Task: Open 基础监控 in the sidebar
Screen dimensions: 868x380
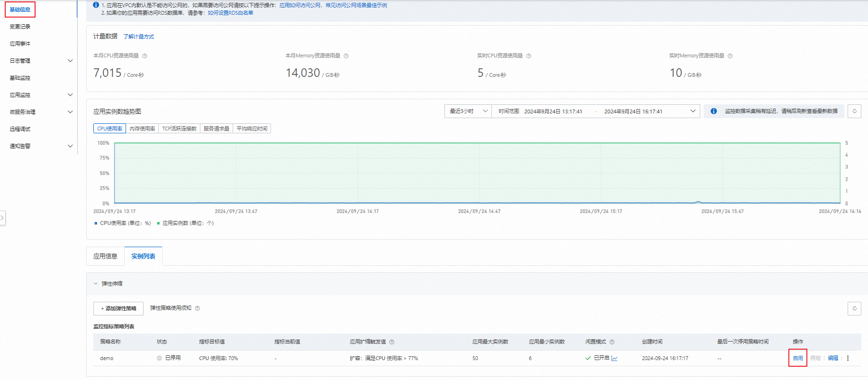Action: 20,78
